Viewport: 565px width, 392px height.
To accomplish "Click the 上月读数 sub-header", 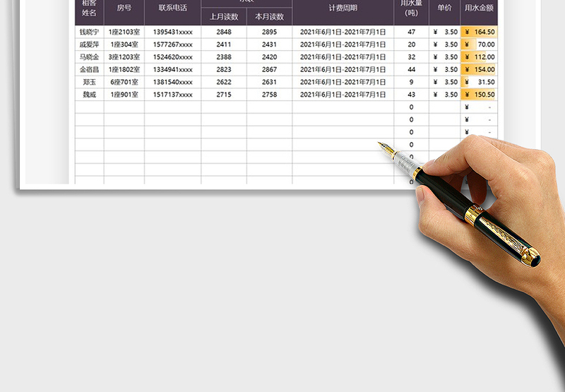I will [x=224, y=17].
